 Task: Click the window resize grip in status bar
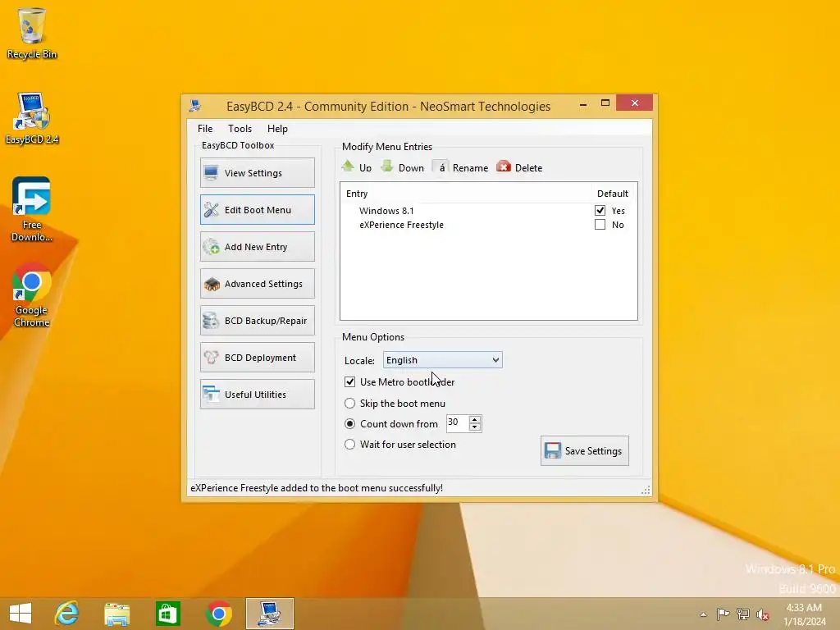[646, 490]
